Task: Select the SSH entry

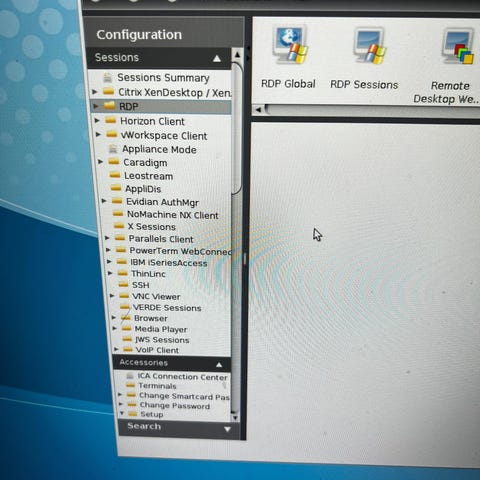Action: click(140, 285)
